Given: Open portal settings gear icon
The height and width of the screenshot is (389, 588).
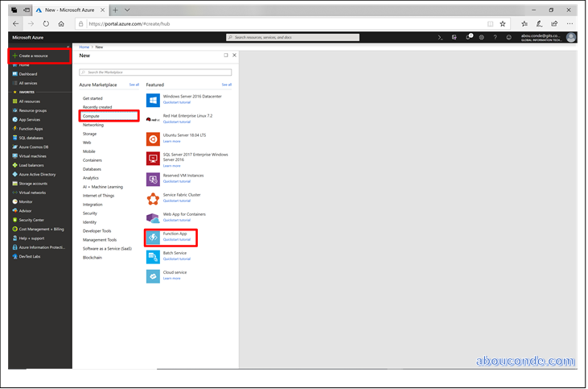Looking at the screenshot, I should pos(482,37).
